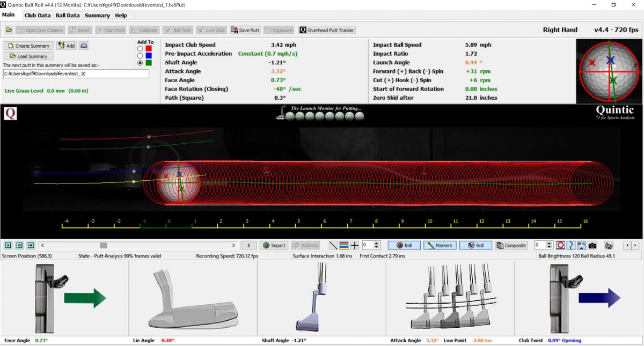Viewport: 644px width, 346px height.
Task: Click the curved path line icon
Action: [x=572, y=245]
